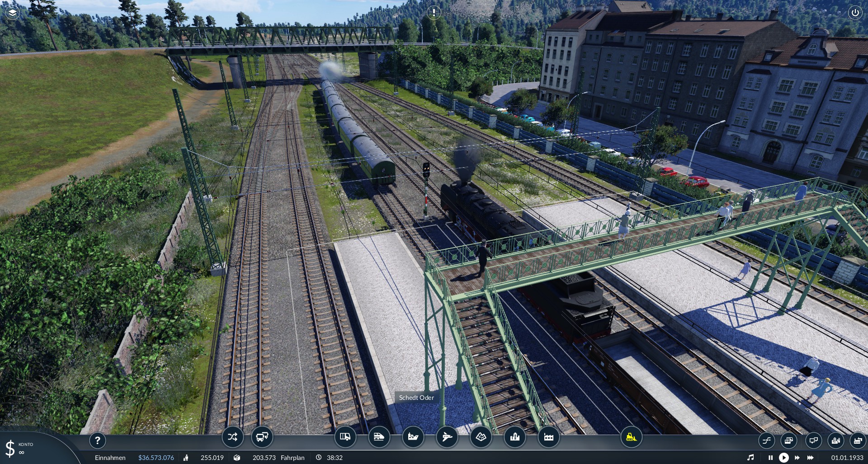Activate the yellow bulldozer tool
Screen dimensions: 868x464
tap(631, 437)
